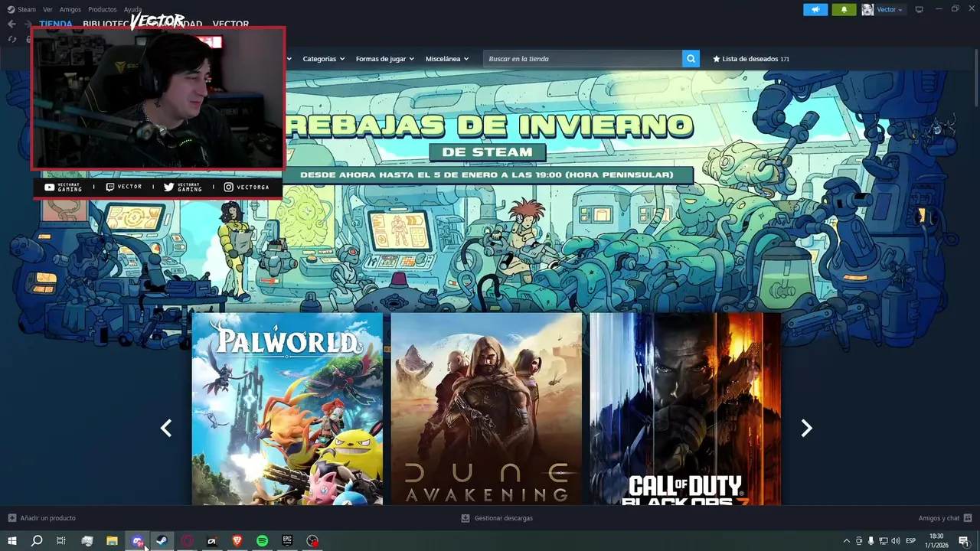Screen dimensions: 980x551
Task: Open the clock showing 18:30
Action: pos(936,541)
